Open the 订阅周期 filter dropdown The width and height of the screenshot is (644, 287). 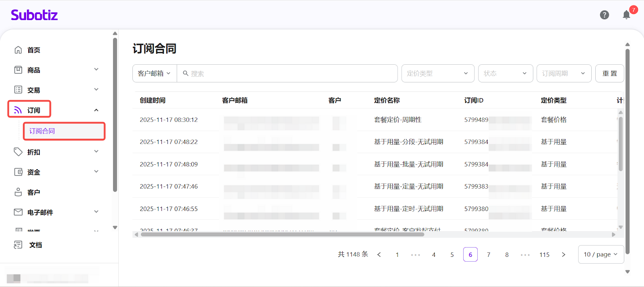[x=563, y=74]
